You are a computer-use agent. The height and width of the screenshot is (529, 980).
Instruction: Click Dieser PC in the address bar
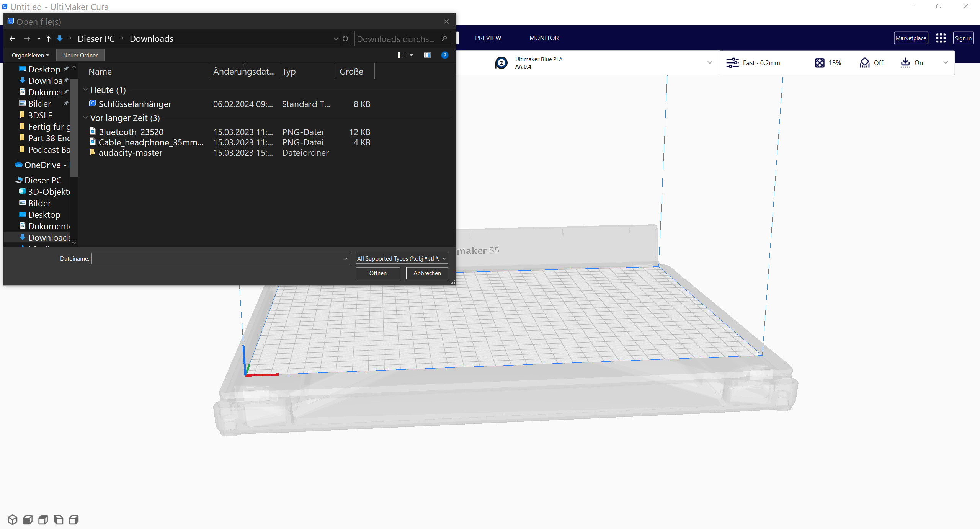(96, 39)
